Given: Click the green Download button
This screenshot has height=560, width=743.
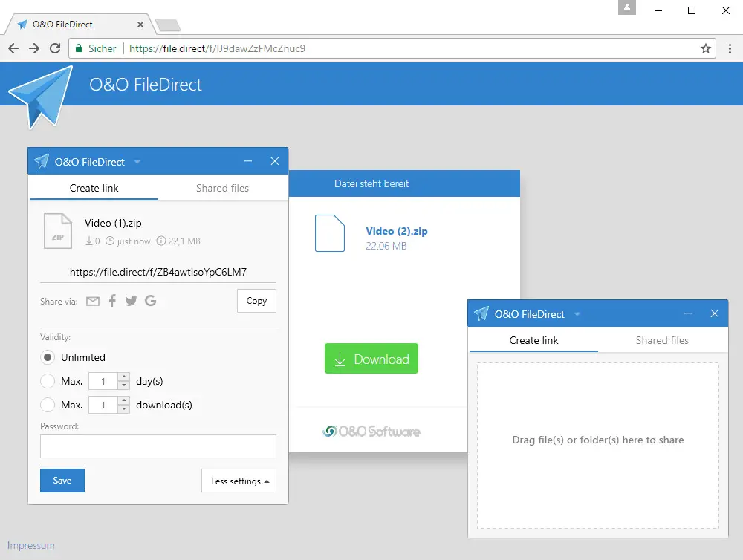Looking at the screenshot, I should (x=371, y=359).
